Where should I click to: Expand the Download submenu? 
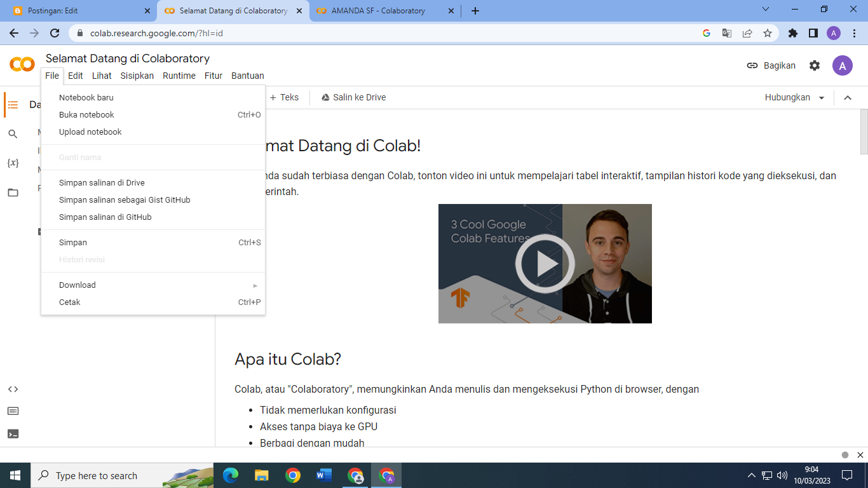pos(153,285)
